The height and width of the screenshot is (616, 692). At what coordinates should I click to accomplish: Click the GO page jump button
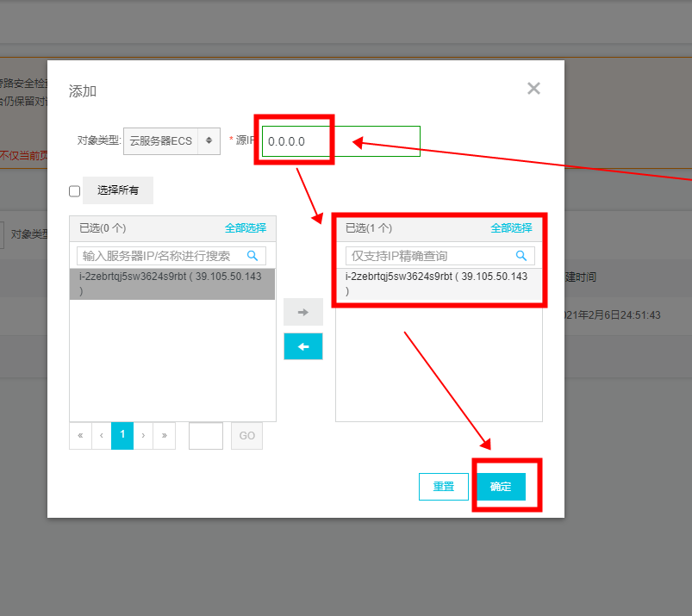246,436
